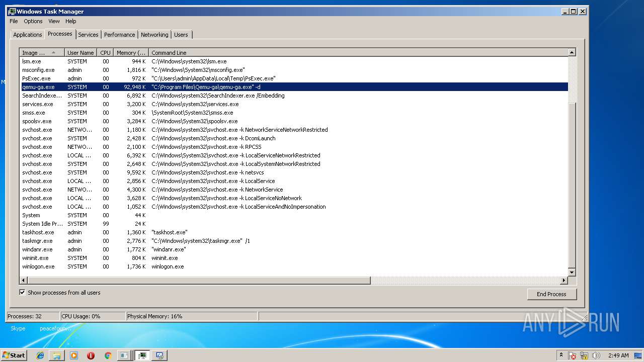Open Internet Explorer from the taskbar

(40, 355)
